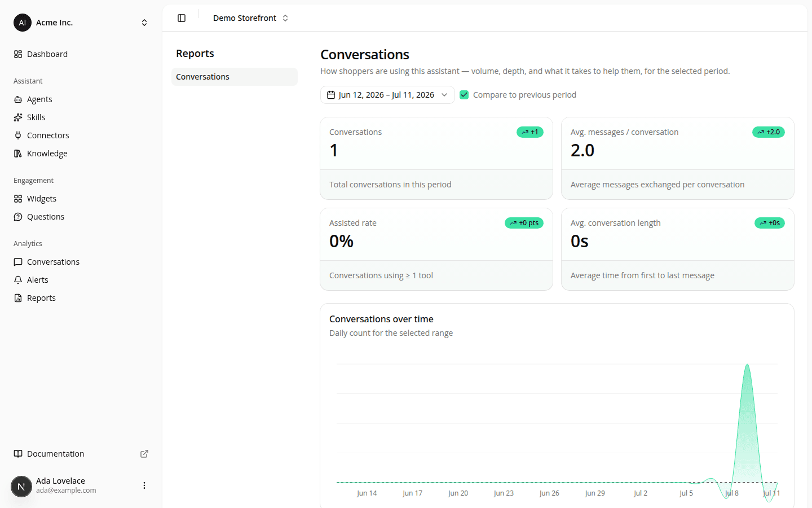The image size is (812, 508).
Task: Expand the Acme Inc. organization switcher
Action: (81, 23)
